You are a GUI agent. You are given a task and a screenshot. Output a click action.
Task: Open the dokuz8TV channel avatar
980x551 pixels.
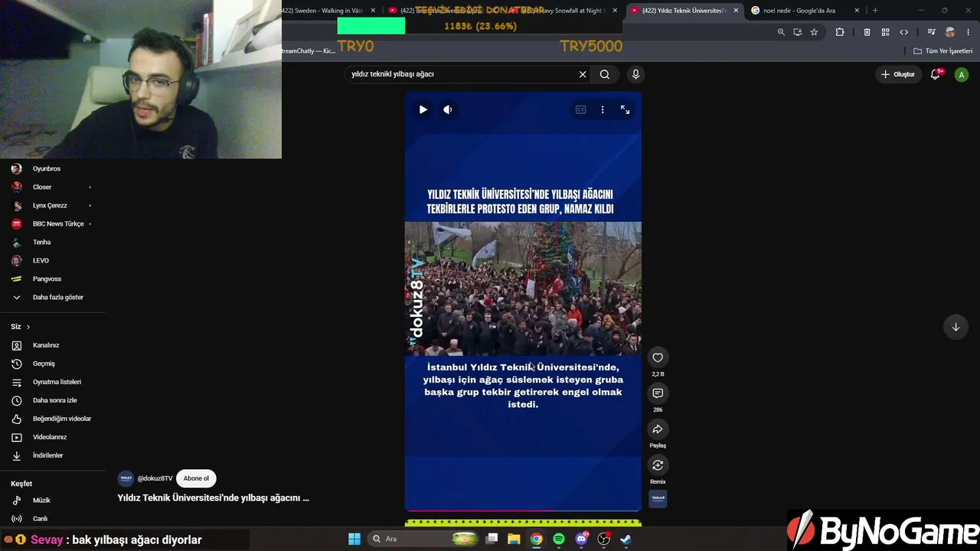pyautogui.click(x=126, y=478)
